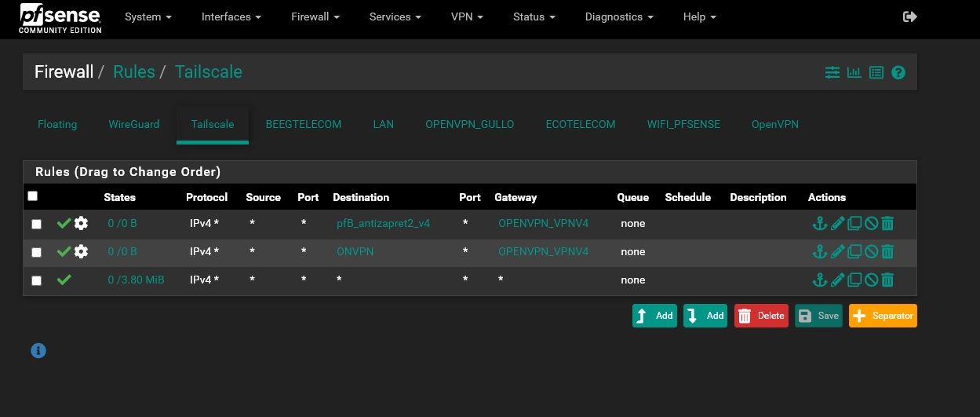The image size is (980, 417).
Task: Click the firewall log list icon
Action: (x=876, y=72)
